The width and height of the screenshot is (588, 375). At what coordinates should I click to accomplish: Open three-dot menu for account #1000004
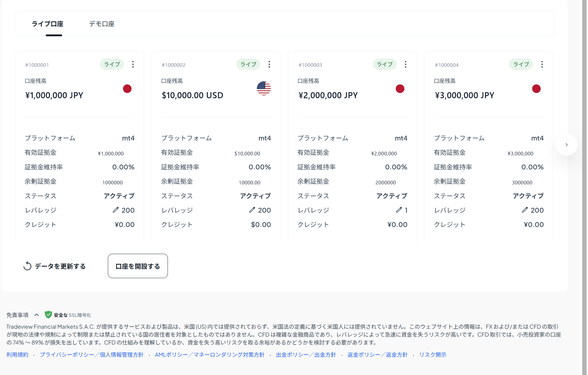click(542, 64)
